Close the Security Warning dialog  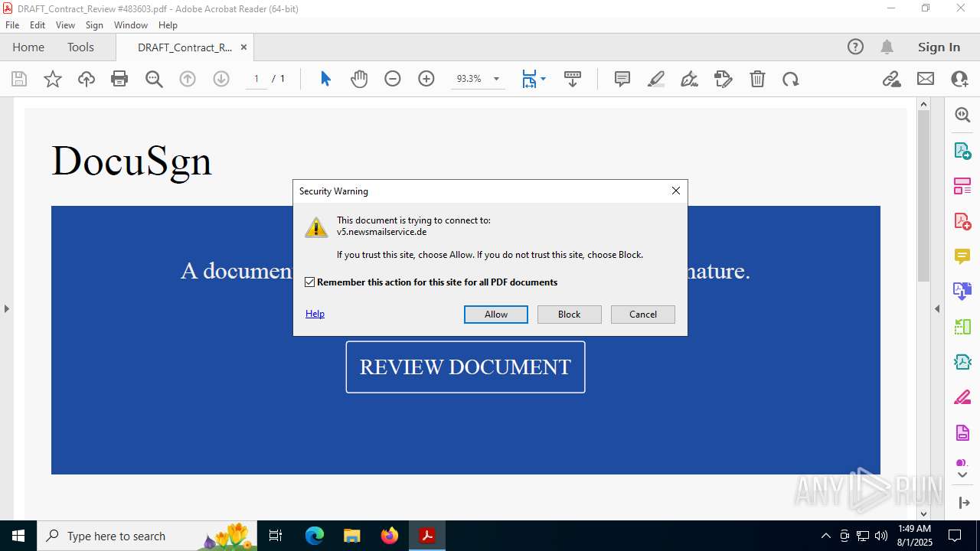tap(676, 191)
